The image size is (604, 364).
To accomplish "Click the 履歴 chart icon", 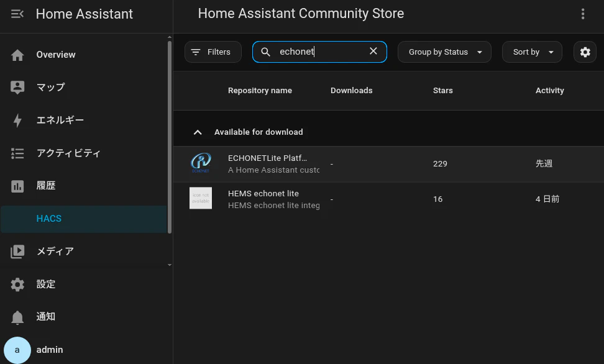I will click(x=17, y=186).
